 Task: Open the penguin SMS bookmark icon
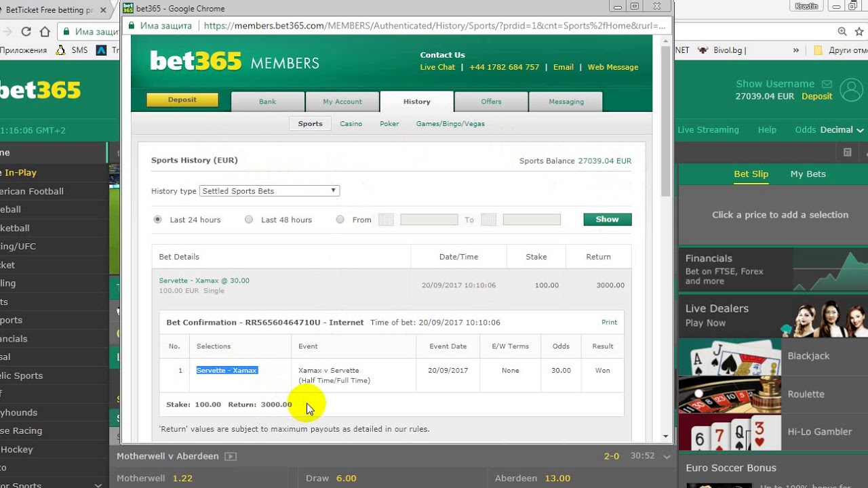coord(61,50)
